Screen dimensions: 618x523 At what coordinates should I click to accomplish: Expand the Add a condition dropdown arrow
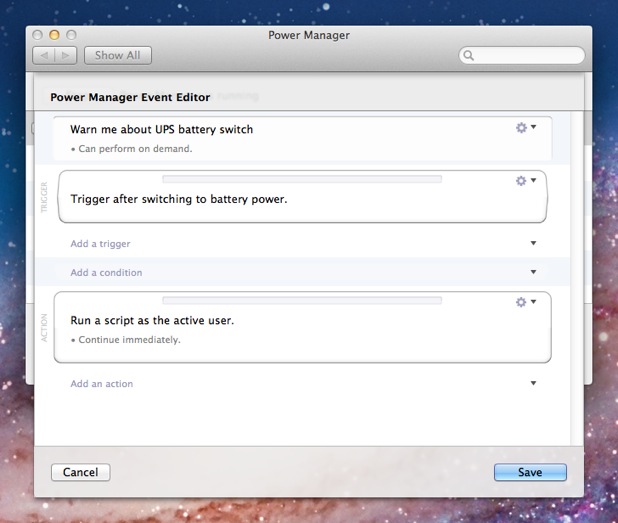point(533,272)
